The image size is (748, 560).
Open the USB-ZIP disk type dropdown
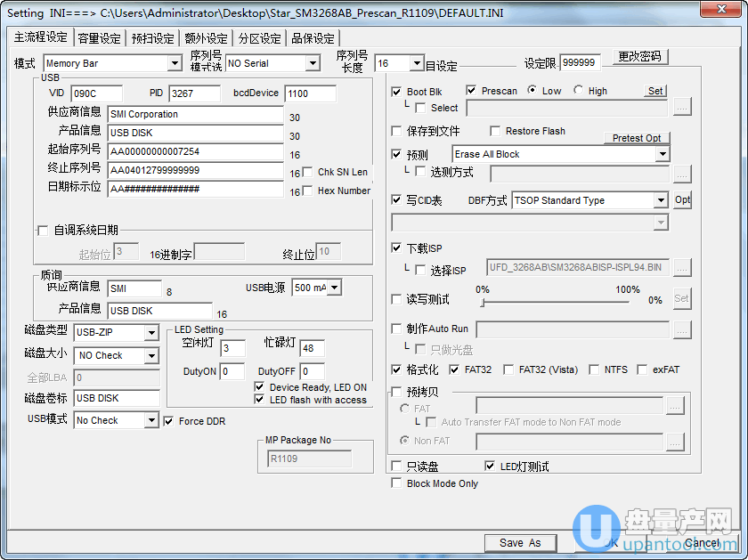[x=150, y=332]
